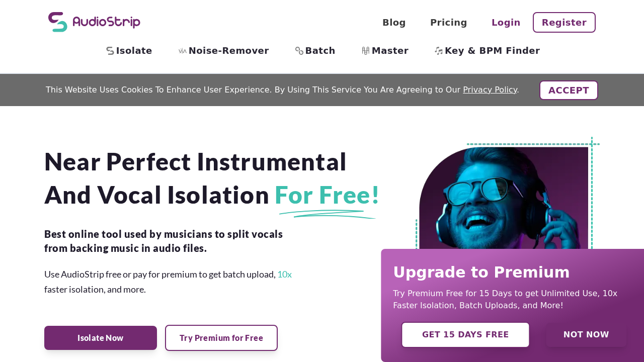Click GET 15 DAYS FREE
Viewport: 644px width, 362px height.
tap(465, 335)
